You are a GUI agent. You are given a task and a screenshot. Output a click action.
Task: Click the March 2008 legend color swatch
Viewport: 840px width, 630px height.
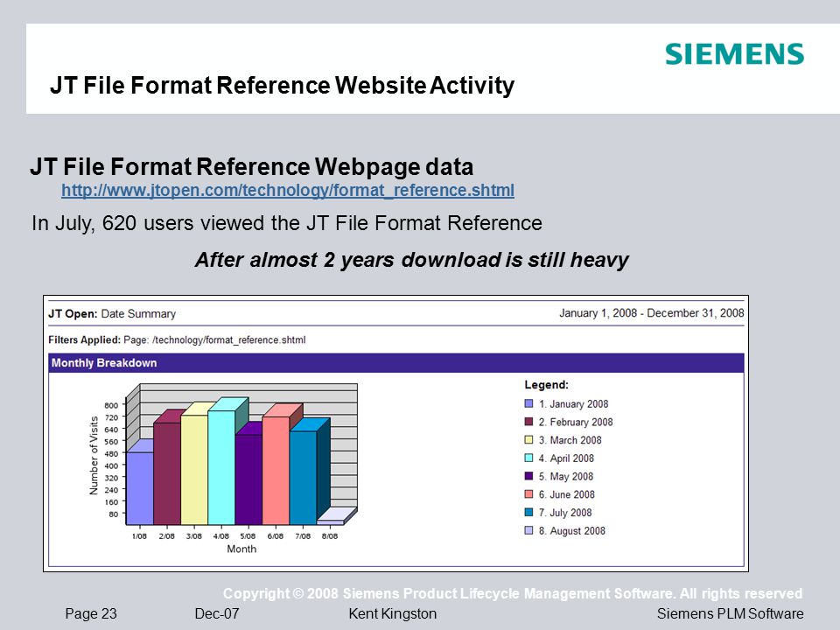(x=528, y=440)
